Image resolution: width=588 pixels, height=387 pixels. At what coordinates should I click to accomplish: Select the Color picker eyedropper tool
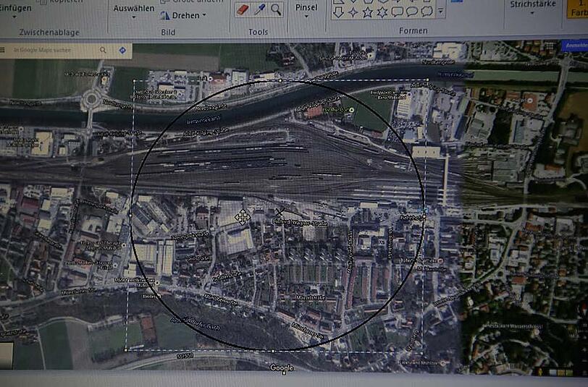pyautogui.click(x=259, y=9)
